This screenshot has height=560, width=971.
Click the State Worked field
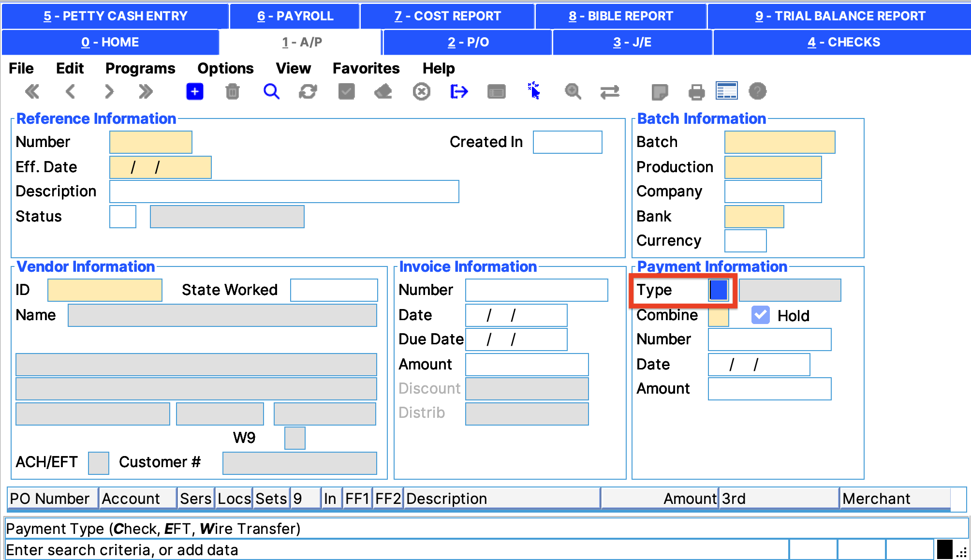click(x=334, y=290)
